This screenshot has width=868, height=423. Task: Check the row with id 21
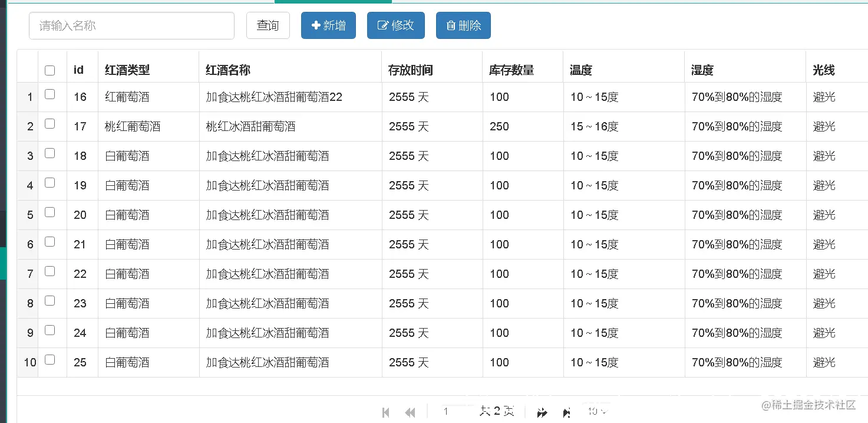click(50, 242)
